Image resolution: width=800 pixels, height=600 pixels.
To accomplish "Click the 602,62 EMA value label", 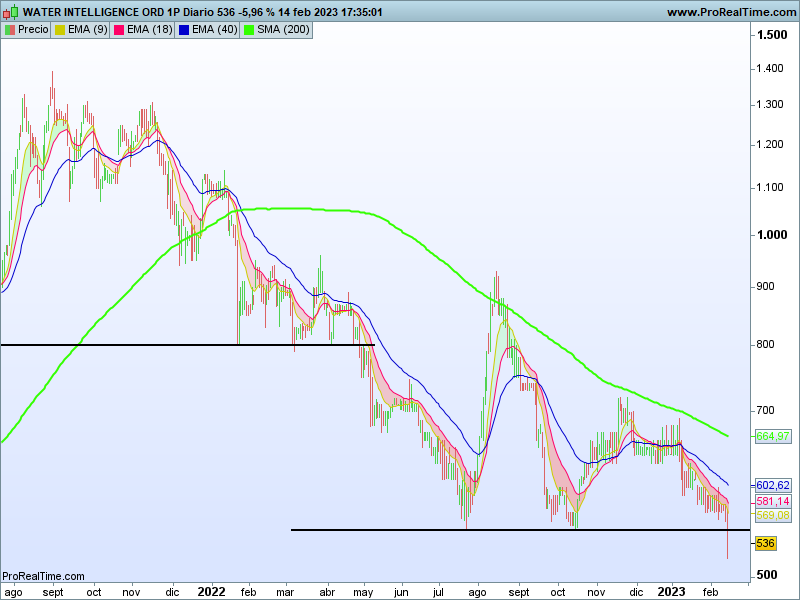I will pyautogui.click(x=772, y=485).
